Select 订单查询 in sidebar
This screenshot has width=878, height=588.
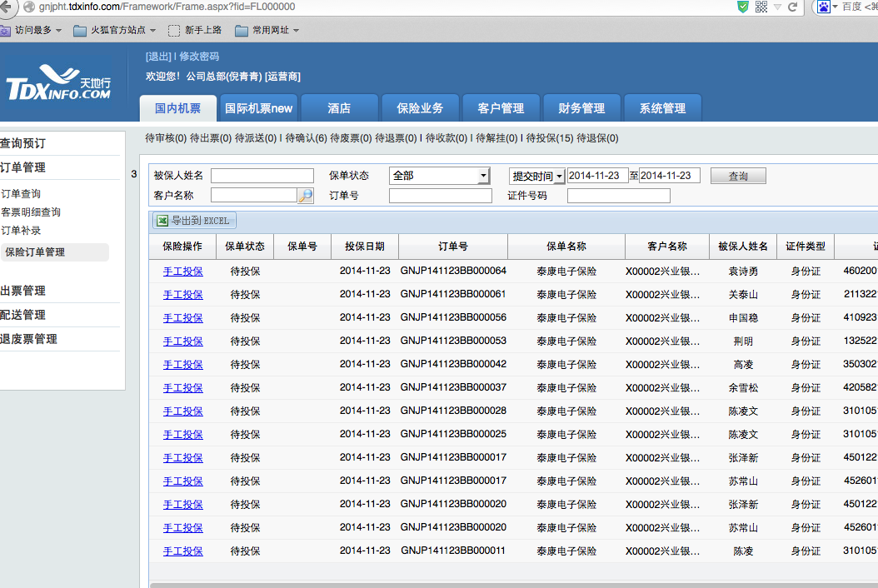[x=21, y=194]
